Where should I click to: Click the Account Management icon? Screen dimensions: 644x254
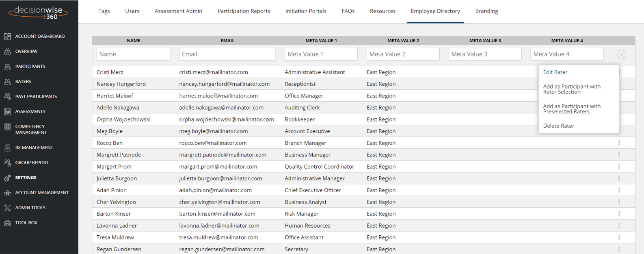click(7, 193)
